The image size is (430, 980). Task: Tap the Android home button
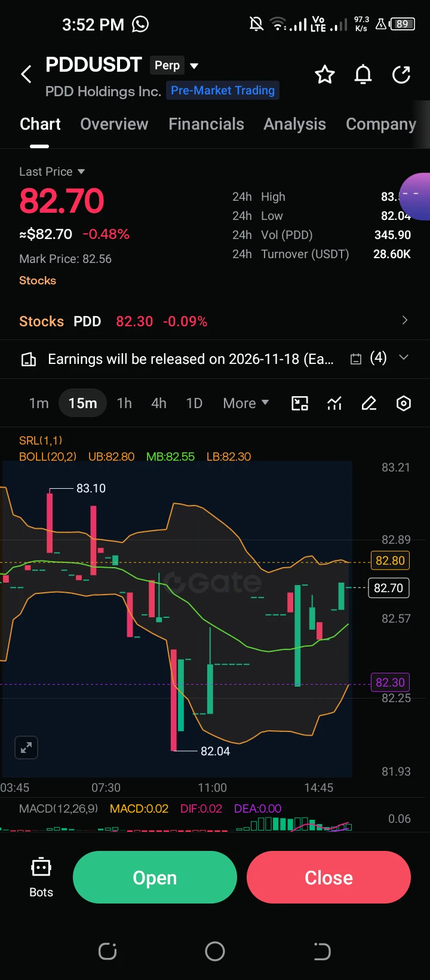pos(215,951)
